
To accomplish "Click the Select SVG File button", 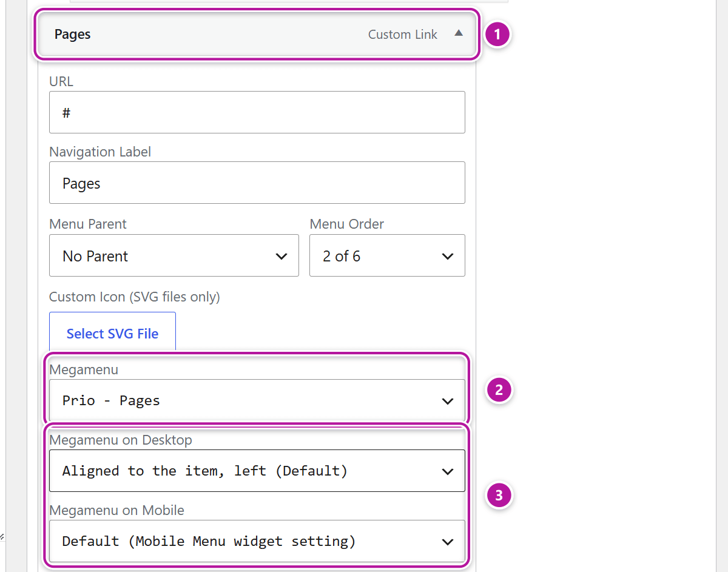I will point(112,332).
